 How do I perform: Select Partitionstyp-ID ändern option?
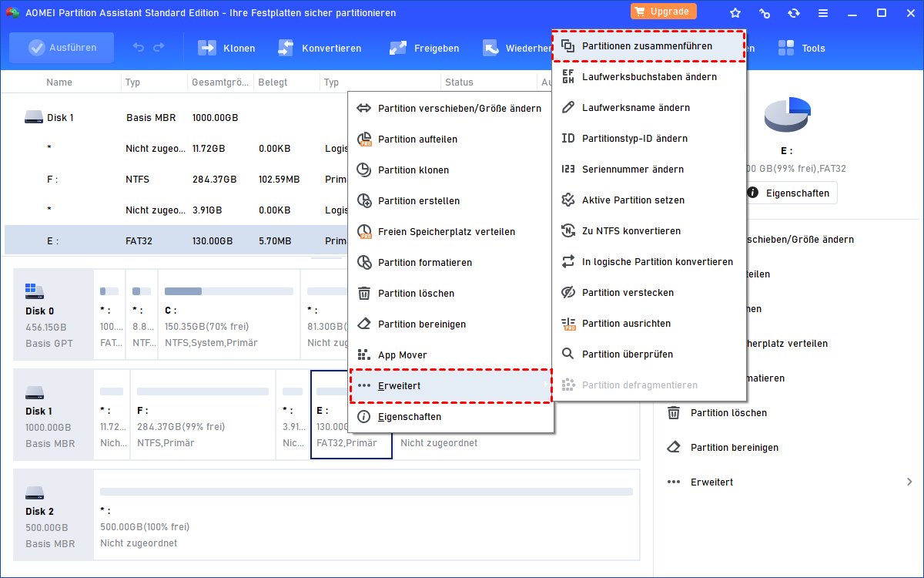[x=649, y=139]
